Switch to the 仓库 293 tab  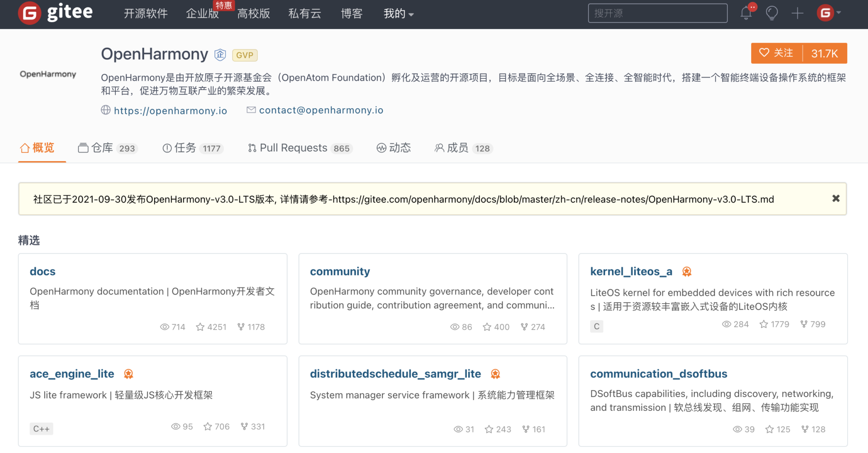point(107,148)
